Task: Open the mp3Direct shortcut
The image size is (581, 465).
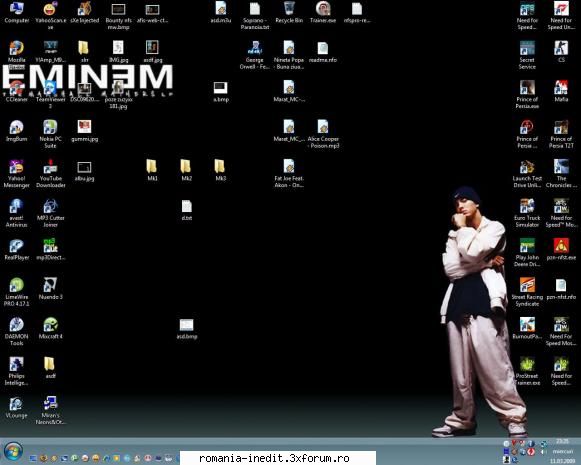Action: coord(50,249)
